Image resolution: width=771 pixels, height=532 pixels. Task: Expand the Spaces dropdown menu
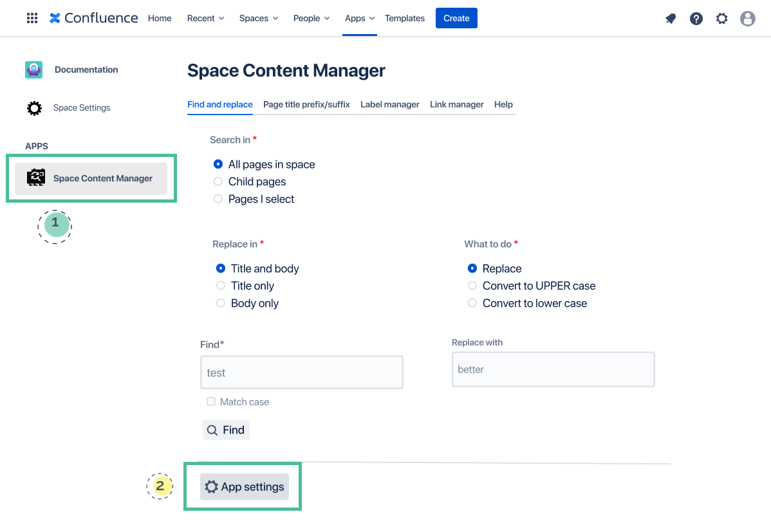[259, 18]
